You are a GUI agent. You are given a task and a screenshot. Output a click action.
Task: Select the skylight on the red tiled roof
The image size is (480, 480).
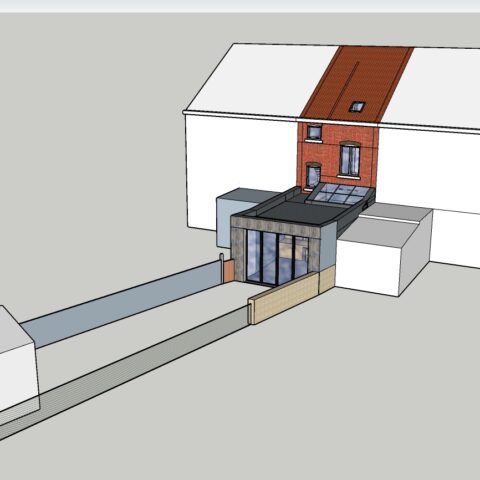click(357, 107)
